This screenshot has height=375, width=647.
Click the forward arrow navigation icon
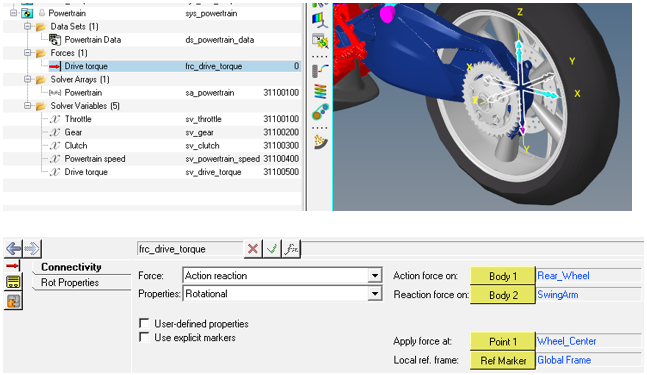tap(32, 249)
